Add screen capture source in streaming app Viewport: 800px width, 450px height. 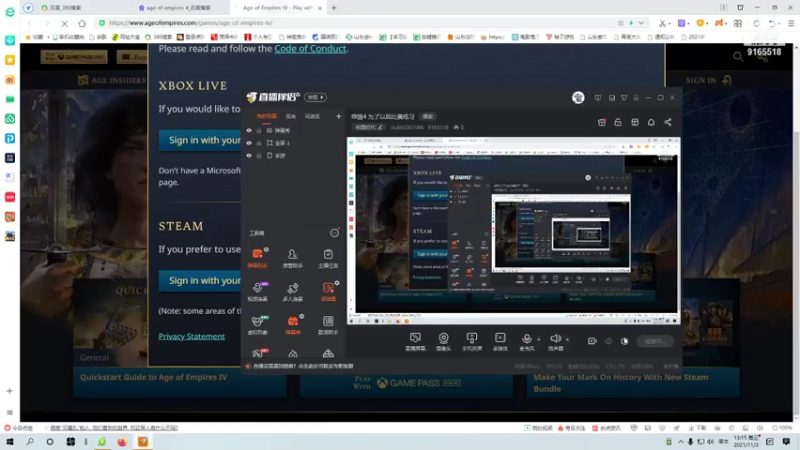(415, 341)
